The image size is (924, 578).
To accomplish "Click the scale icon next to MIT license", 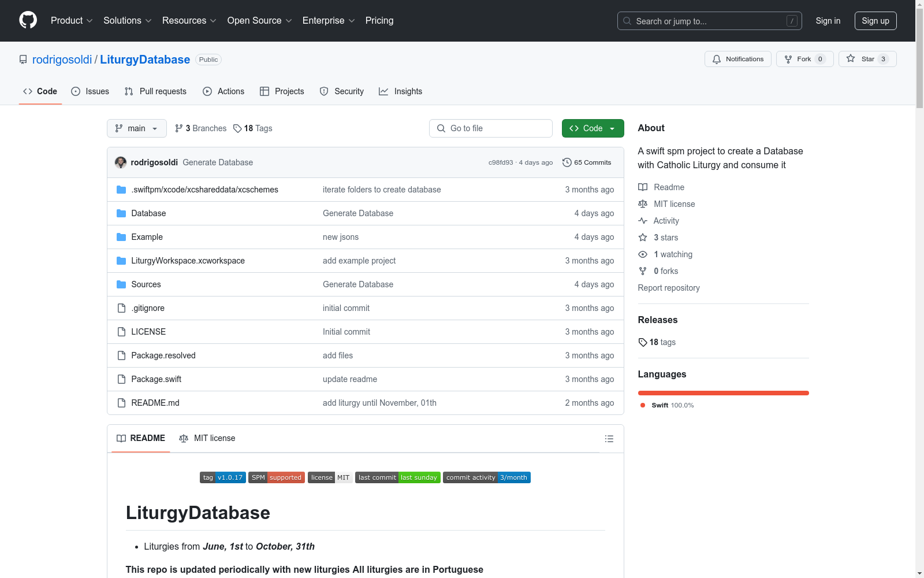I will tap(643, 204).
